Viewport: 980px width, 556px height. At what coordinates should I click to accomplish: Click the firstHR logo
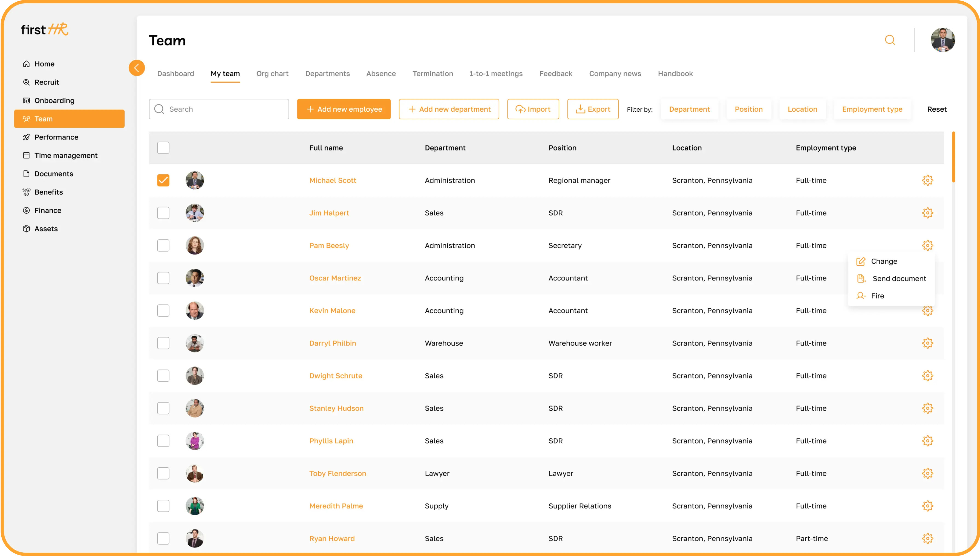point(45,29)
